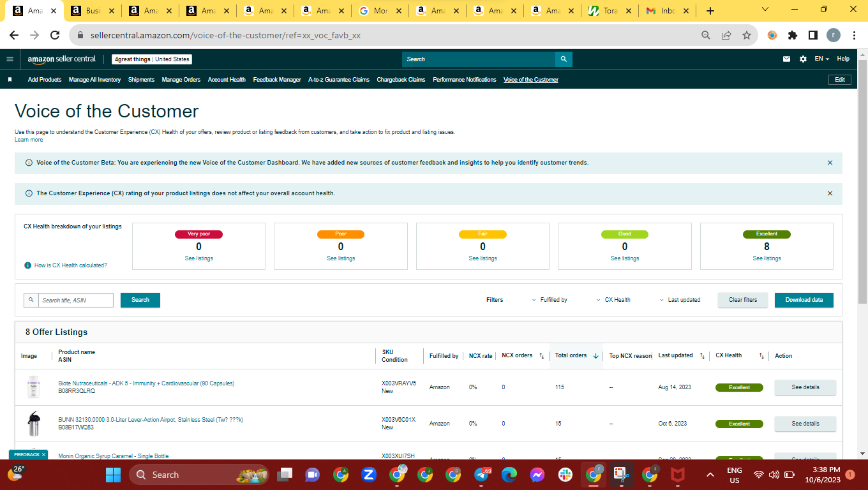Screen dimensions: 868x490
Task: Click the magnifier button in Seller Central search
Action: (x=564, y=59)
